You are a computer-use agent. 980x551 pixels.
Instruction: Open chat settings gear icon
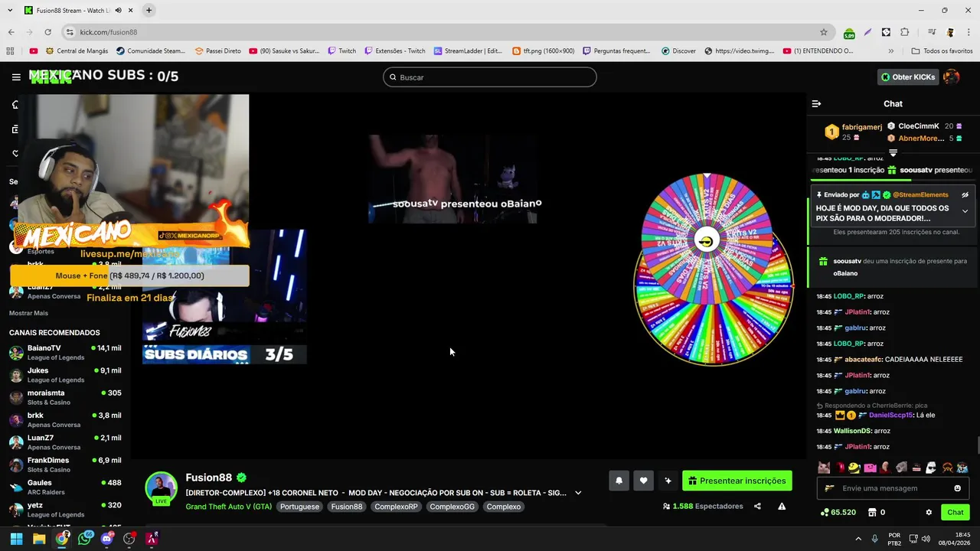point(929,513)
